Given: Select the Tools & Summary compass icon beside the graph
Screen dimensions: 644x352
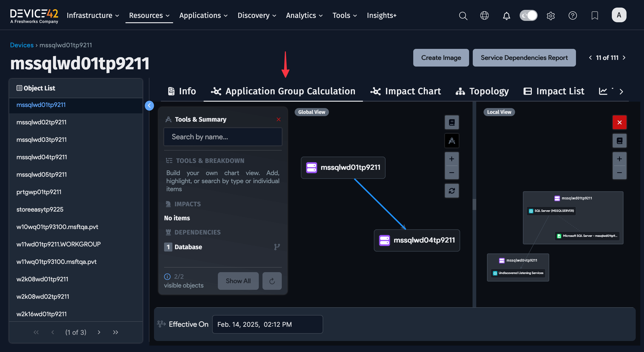Looking at the screenshot, I should point(452,141).
